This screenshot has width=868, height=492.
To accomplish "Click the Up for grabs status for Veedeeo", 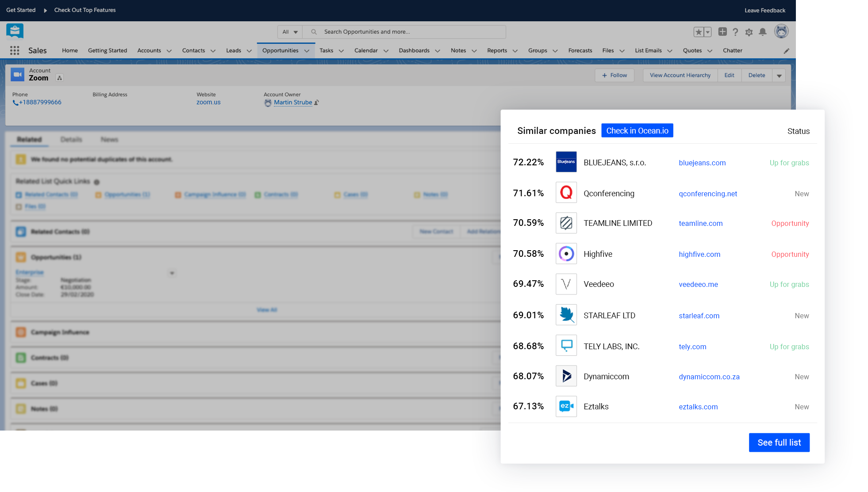I will coord(789,284).
